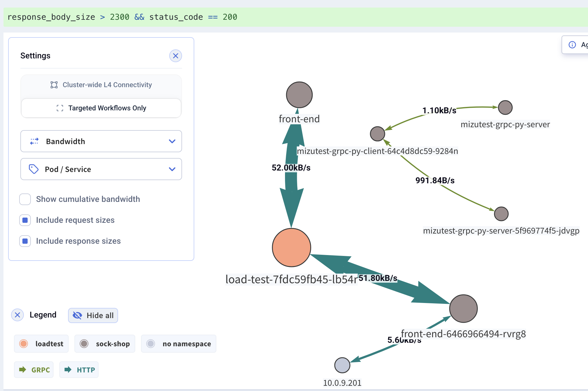Click the info icon in top right corner
The height and width of the screenshot is (391, 588).
coord(572,45)
